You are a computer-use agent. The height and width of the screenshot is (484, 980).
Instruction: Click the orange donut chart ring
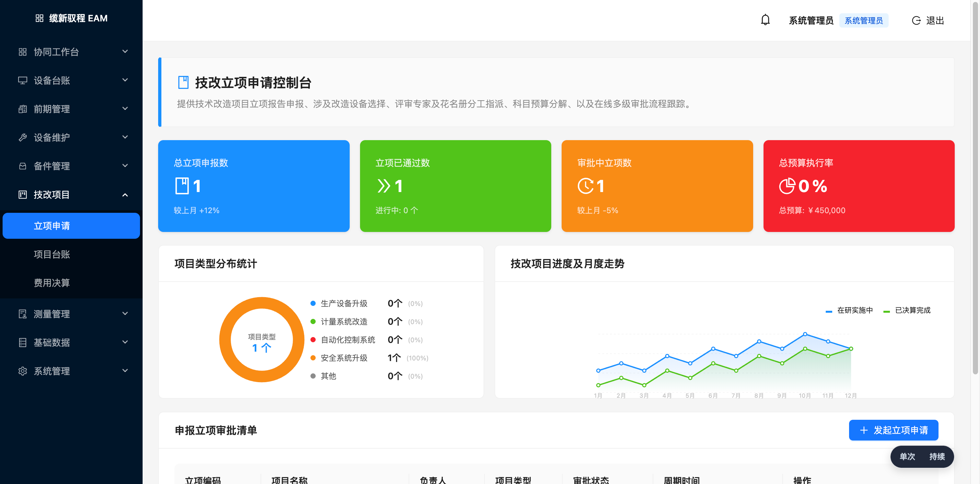pyautogui.click(x=262, y=303)
